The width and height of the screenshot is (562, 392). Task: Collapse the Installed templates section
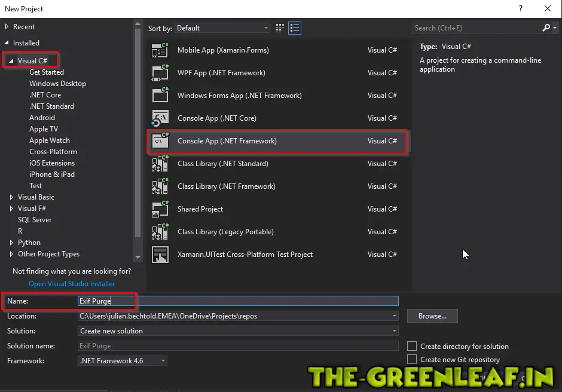pos(7,43)
